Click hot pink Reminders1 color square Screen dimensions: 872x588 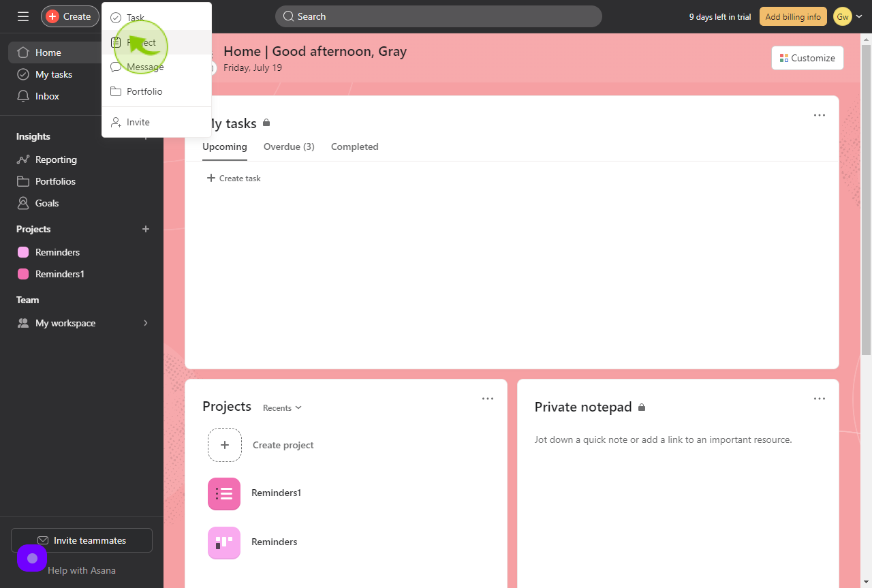pos(23,274)
